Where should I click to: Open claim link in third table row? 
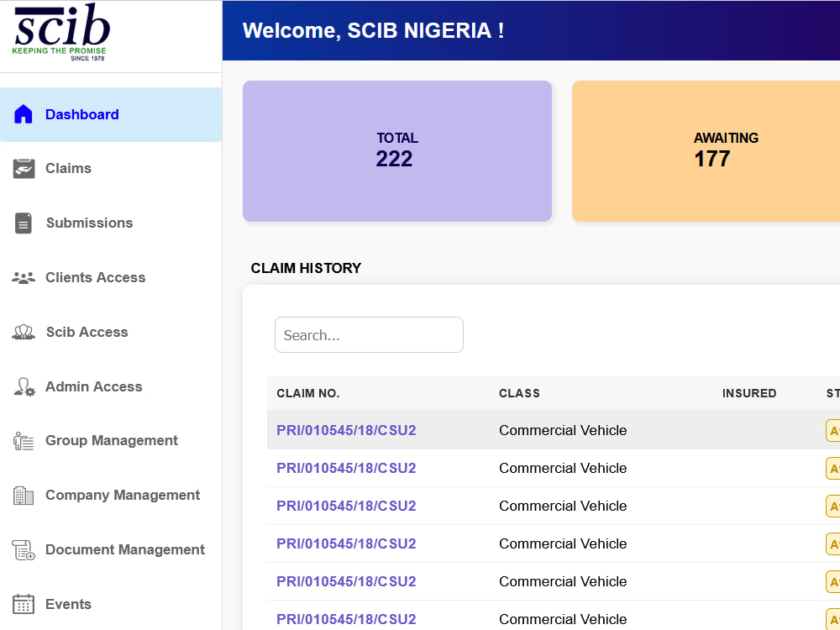click(346, 506)
